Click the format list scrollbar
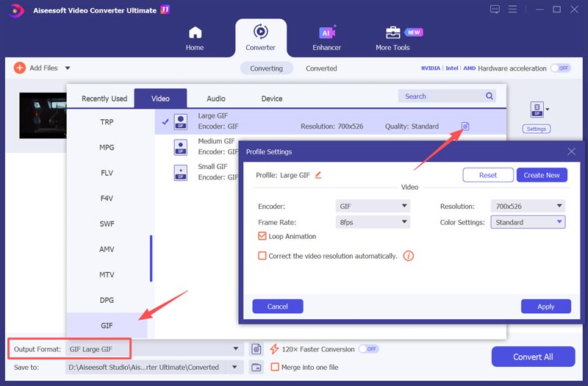The height and width of the screenshot is (386, 588). 151,259
